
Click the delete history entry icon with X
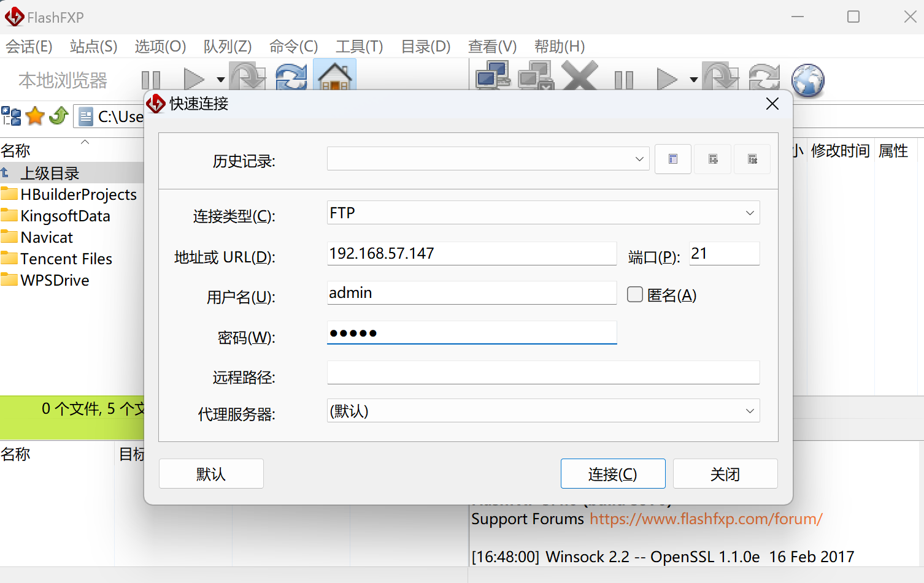[752, 159]
